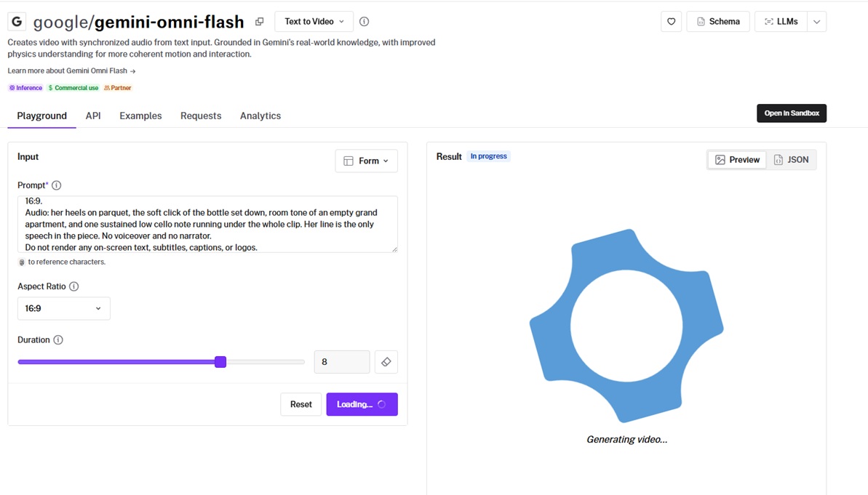Click the Reset button
The image size is (868, 495).
(x=301, y=404)
